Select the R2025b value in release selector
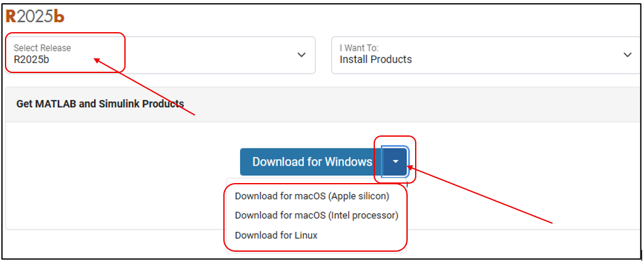Image resolution: width=644 pixels, height=261 pixels. point(32,60)
